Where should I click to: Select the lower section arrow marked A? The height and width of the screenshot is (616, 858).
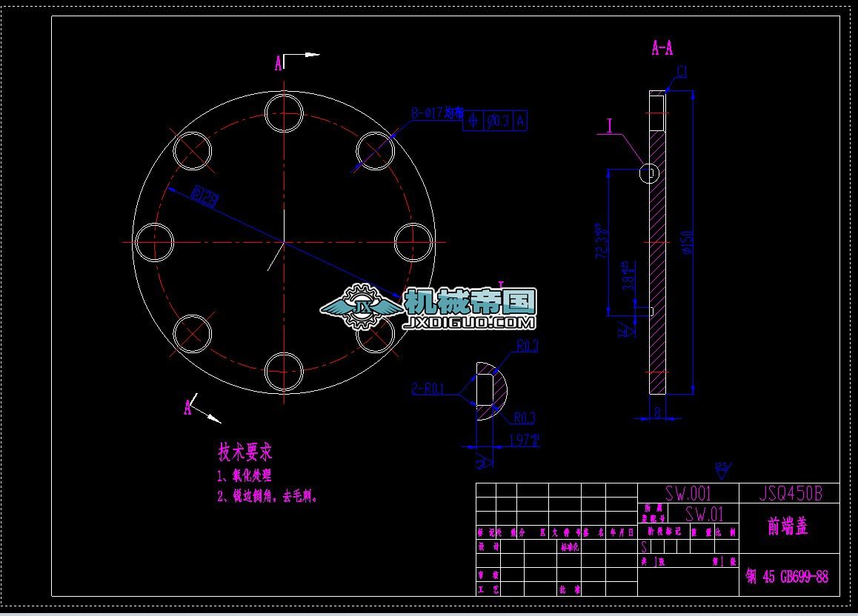click(187, 406)
